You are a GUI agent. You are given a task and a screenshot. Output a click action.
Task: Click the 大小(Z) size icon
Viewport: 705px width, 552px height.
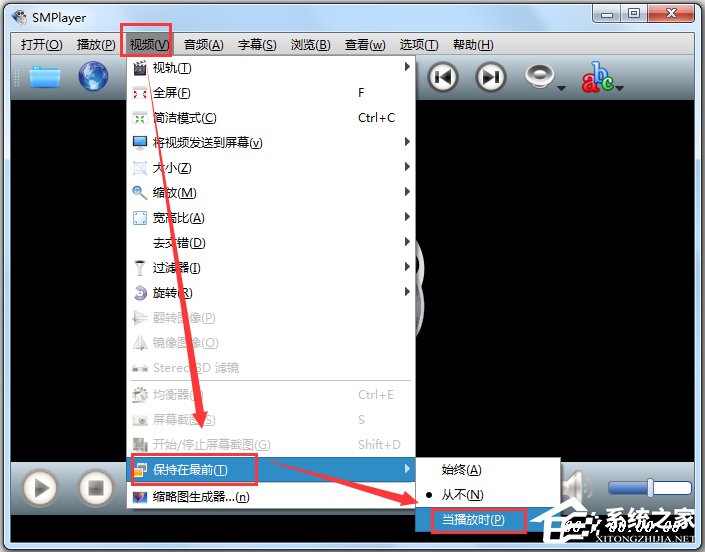point(140,168)
